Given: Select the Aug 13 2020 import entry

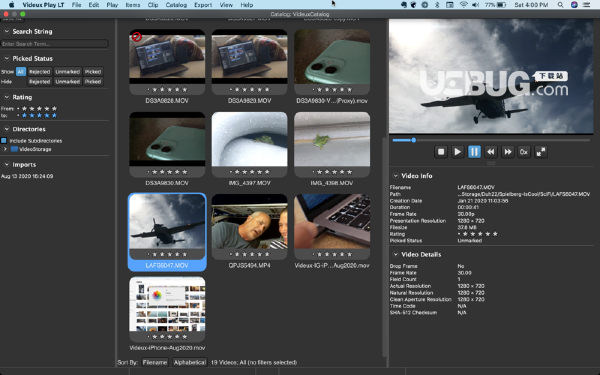Looking at the screenshot, I should [27, 176].
